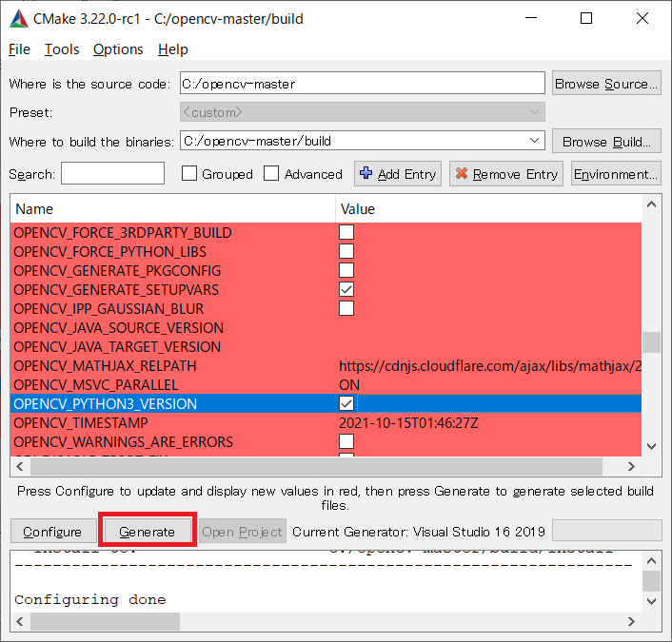Open the Help menu
This screenshot has height=642, width=672.
tap(172, 49)
